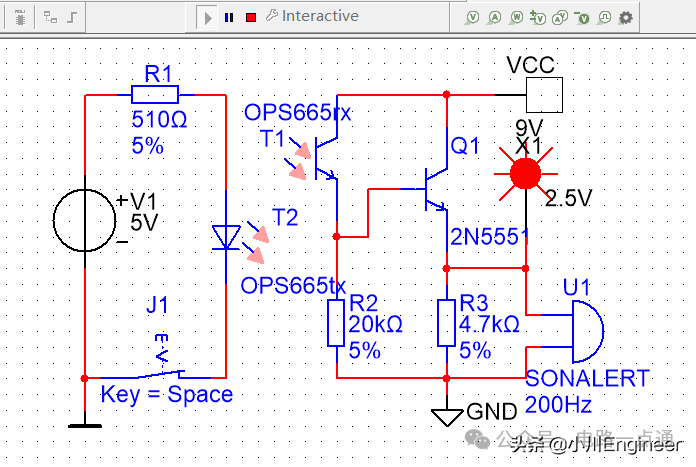Click the T2 reference label
Image resolution: width=696 pixels, height=467 pixels.
(285, 218)
